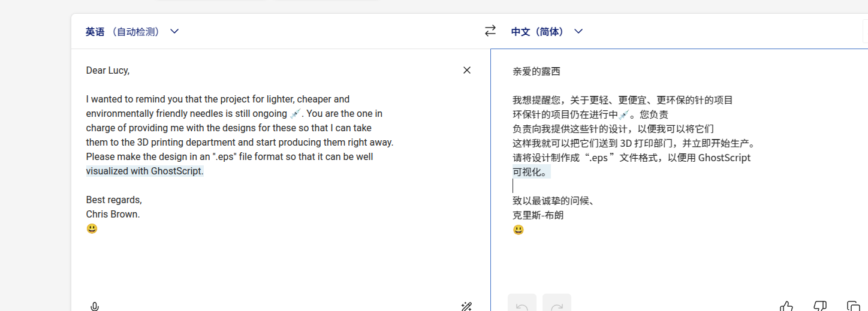
Task: Click "GhostScript" in the Chinese translation
Action: 724,158
